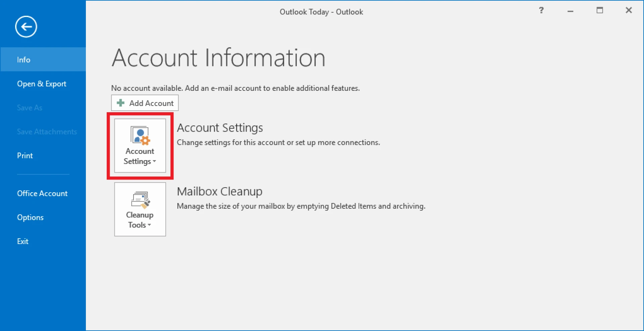644x331 pixels.
Task: Click the grayed-out Save Attachments item
Action: click(47, 132)
